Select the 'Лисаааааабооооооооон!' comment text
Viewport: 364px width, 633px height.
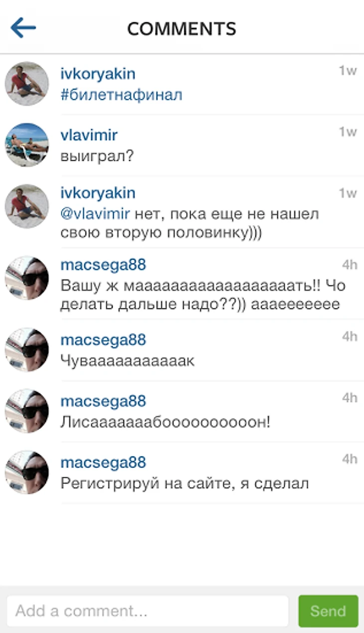pos(166,422)
